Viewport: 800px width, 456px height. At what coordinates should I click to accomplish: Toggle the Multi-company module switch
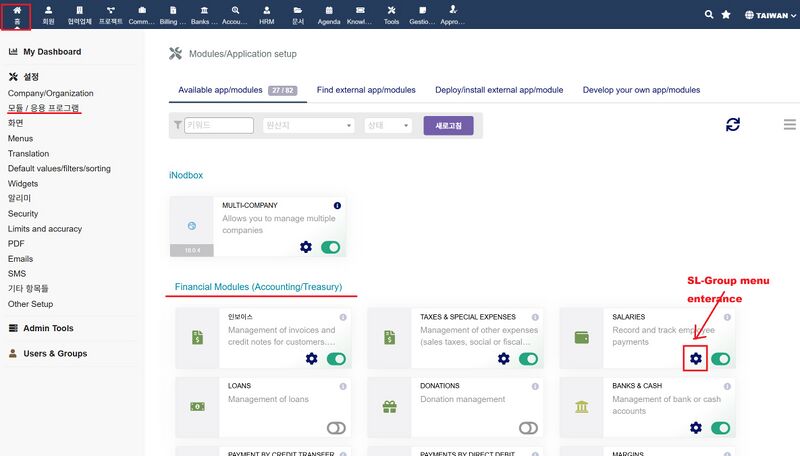[x=331, y=247]
